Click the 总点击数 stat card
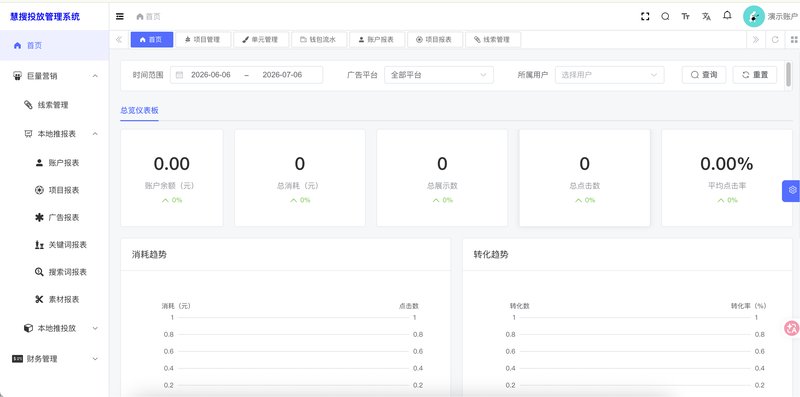The width and height of the screenshot is (800, 397). tap(584, 178)
